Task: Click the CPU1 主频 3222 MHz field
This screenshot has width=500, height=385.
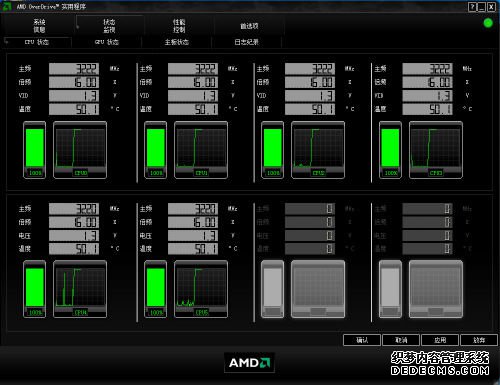Action: pos(193,69)
